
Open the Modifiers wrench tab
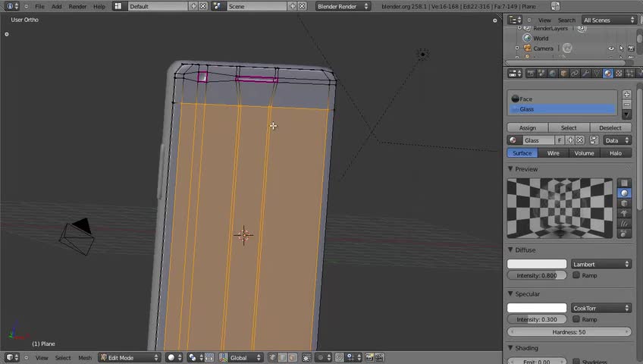coord(586,74)
